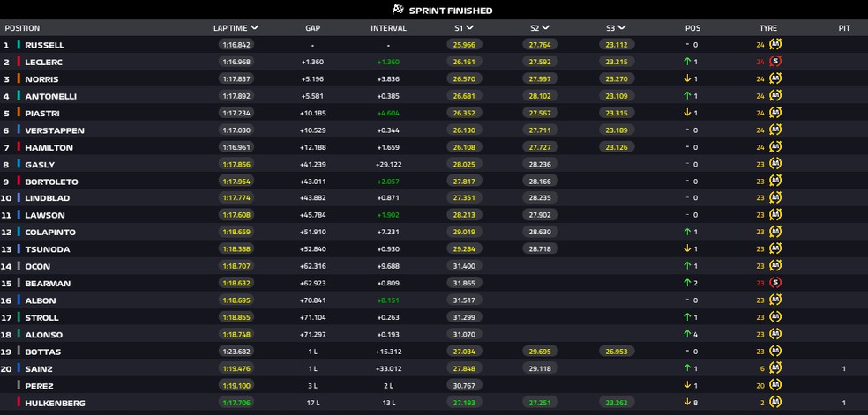
Task: Click Norris's orange team colour bar
Action: point(19,79)
